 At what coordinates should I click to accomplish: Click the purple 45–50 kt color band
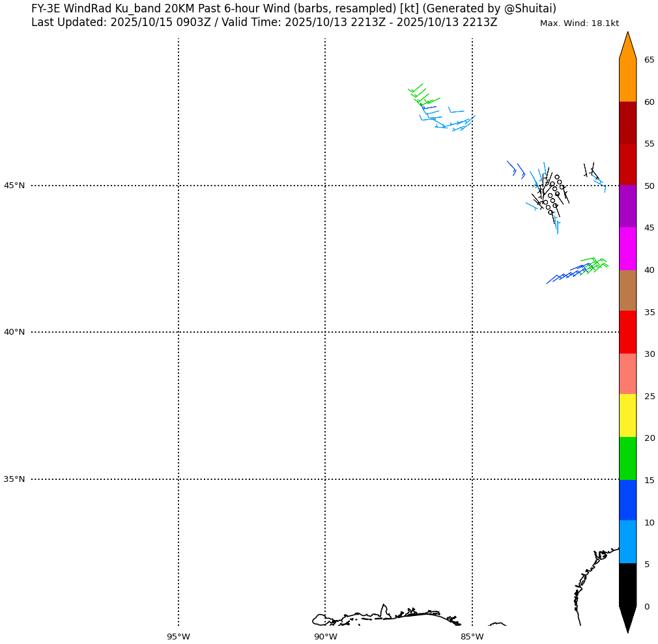pos(627,206)
